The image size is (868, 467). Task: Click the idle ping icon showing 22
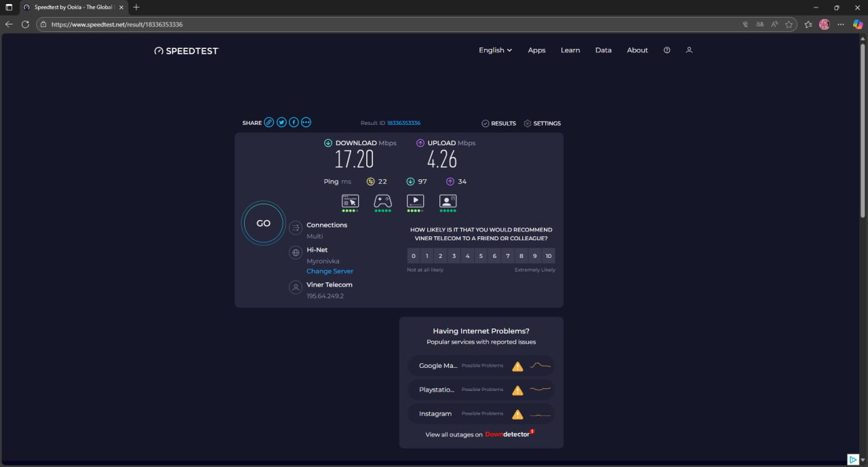click(370, 181)
